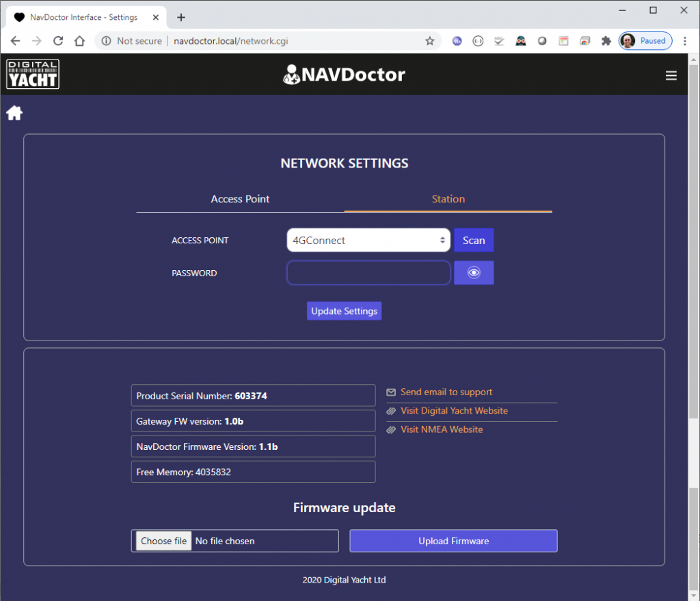Toggle password visibility with the eye button
700x601 pixels.
[x=474, y=273]
